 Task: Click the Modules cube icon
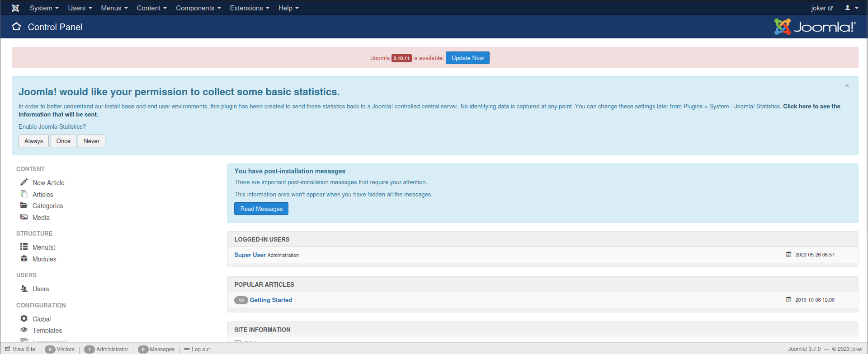[x=24, y=258]
